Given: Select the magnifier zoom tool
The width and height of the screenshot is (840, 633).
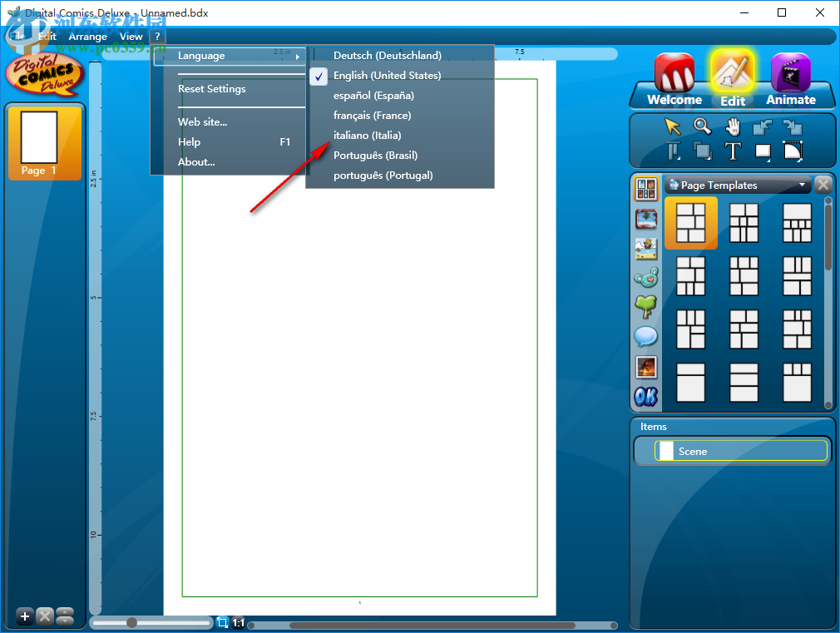Looking at the screenshot, I should point(702,126).
